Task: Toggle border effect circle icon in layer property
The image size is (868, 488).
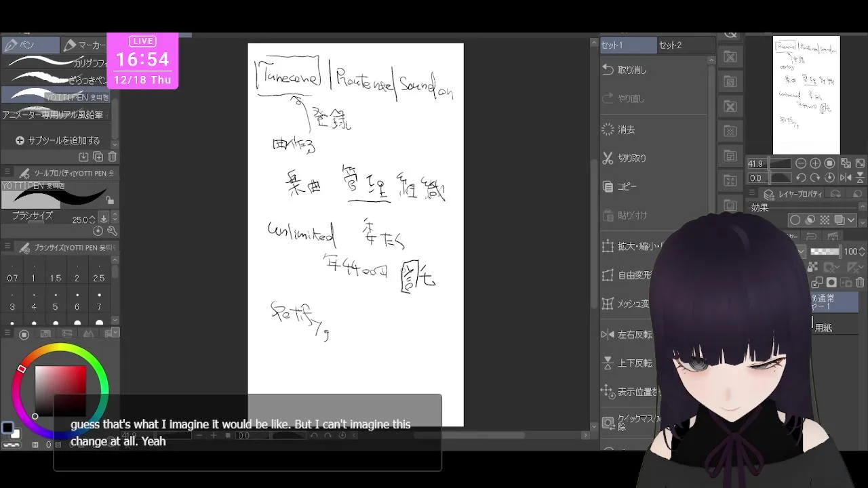Action: (795, 220)
